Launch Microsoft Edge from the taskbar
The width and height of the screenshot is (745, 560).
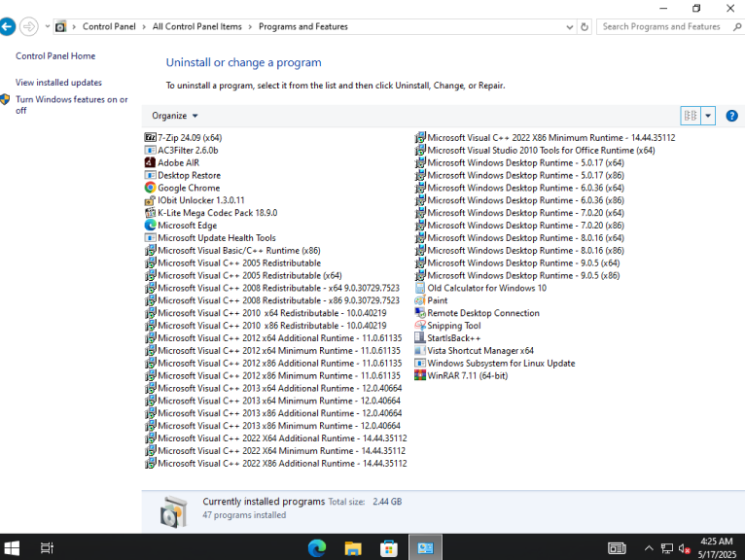tap(317, 548)
